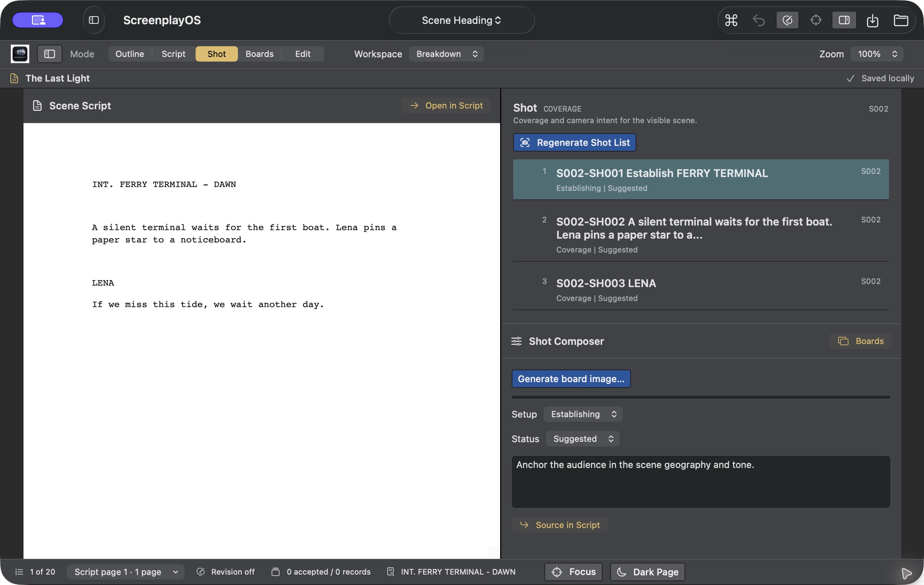This screenshot has width=924, height=585.
Task: Open the Scene Heading element dropdown
Action: click(x=462, y=20)
